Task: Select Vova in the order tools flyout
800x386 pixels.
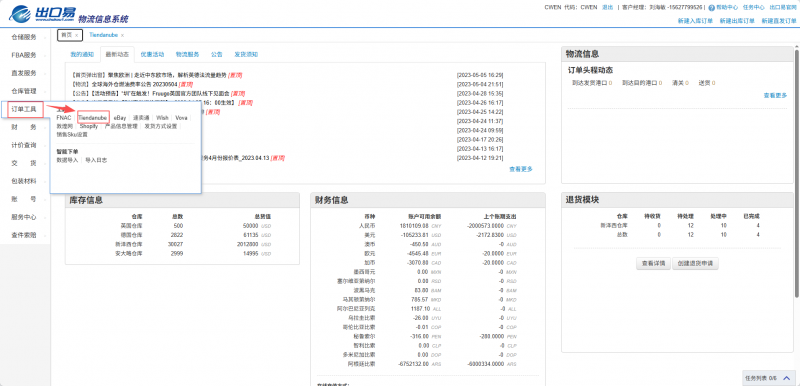Action: (x=181, y=118)
